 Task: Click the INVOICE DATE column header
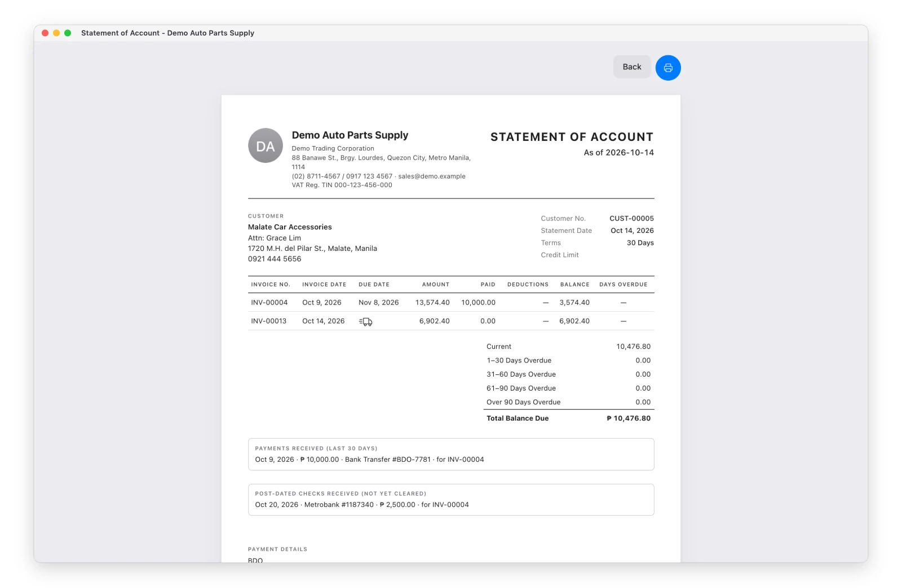pos(324,285)
